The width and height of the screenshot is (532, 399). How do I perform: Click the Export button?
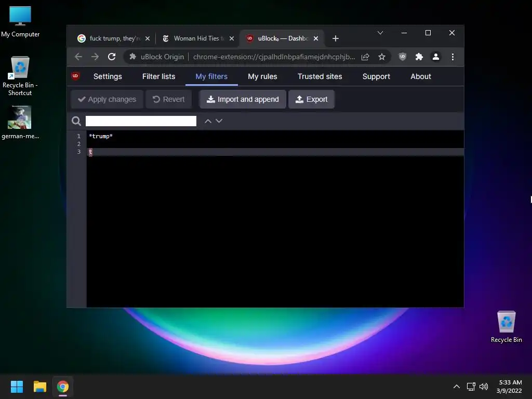click(x=312, y=99)
